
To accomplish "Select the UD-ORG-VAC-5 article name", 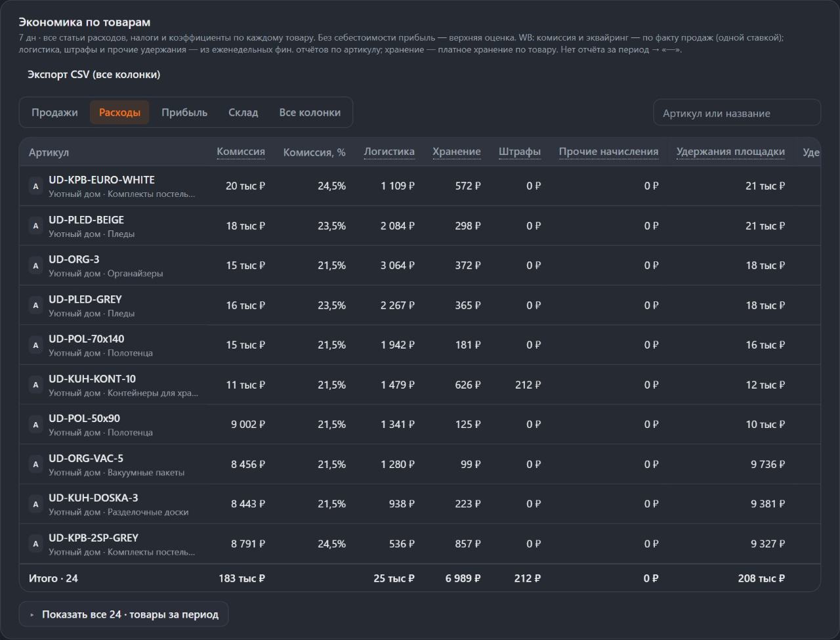I will tap(86, 458).
